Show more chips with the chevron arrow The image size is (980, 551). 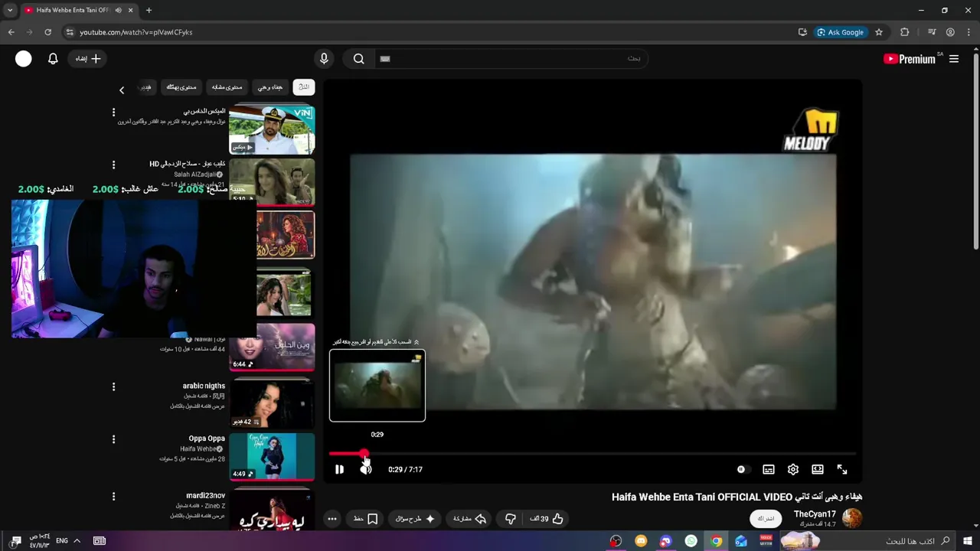pos(121,90)
